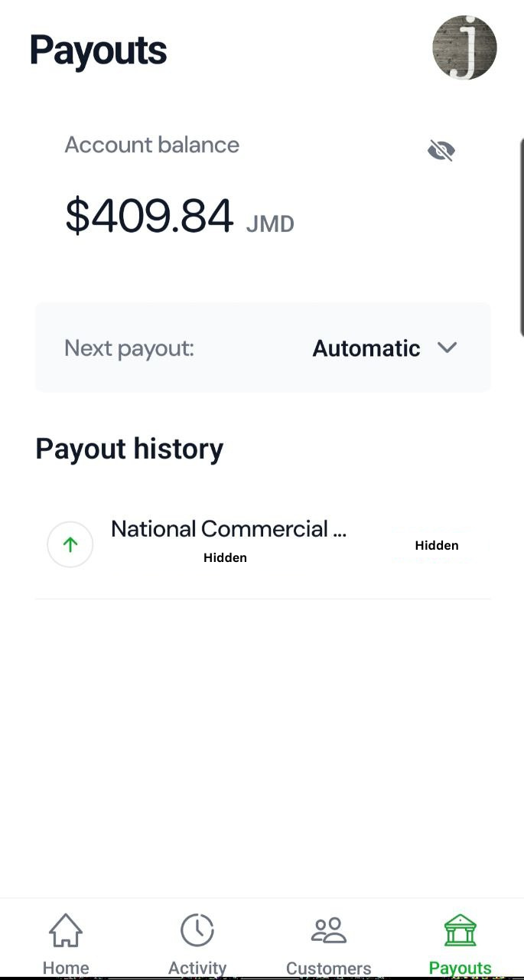Image resolution: width=524 pixels, height=980 pixels.
Task: Click the green up-arrow payout icon
Action: click(70, 544)
